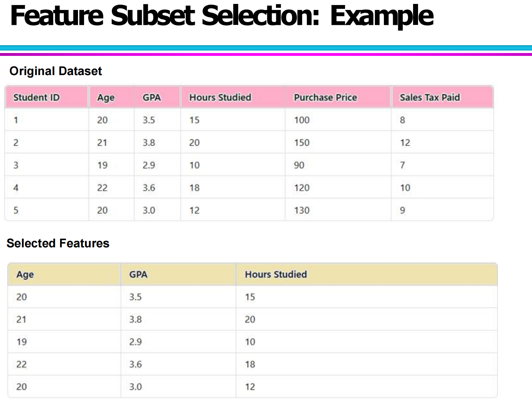Click the pink "Age" header in original table
Viewport: 532px width, 405px height.
tap(106, 98)
